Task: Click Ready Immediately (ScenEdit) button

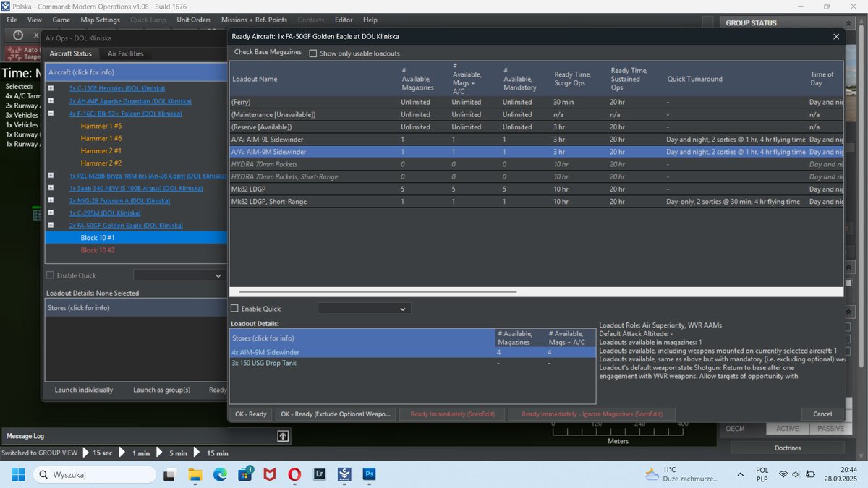Action: 451,414
